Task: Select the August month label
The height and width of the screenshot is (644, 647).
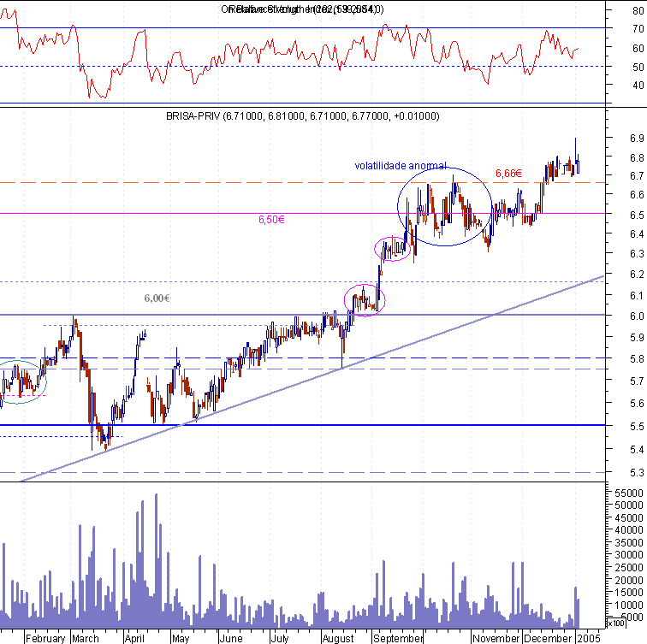Action: point(338,638)
